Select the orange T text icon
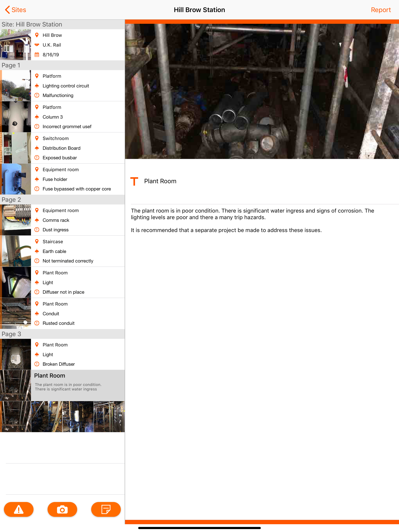Screen dimensions: 399x532 click(x=134, y=181)
